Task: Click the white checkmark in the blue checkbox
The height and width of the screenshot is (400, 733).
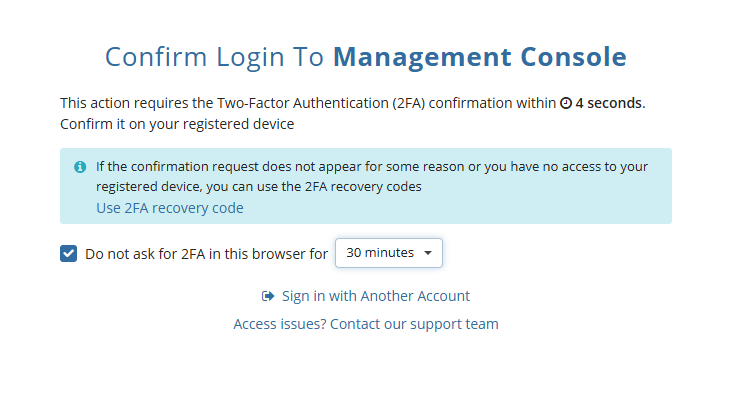Action: [69, 254]
